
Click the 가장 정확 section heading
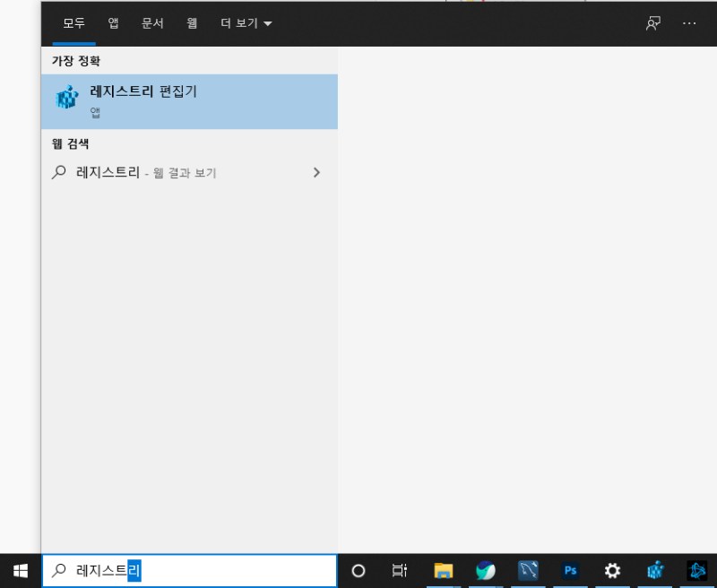point(76,61)
